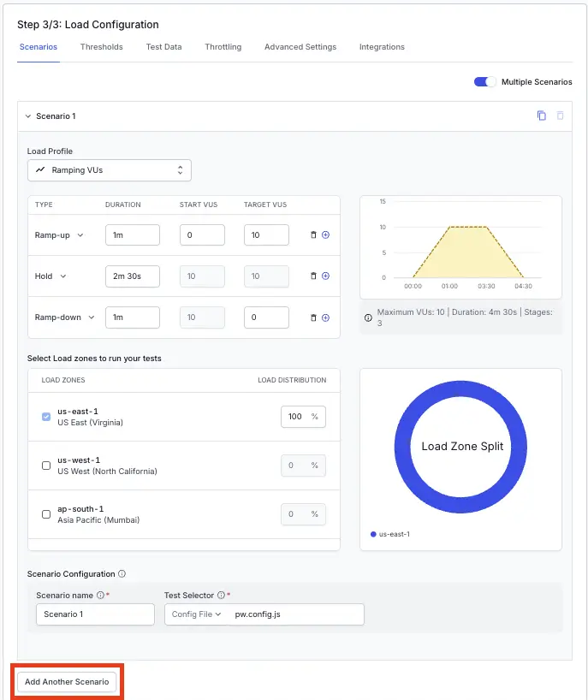Image resolution: width=588 pixels, height=700 pixels.
Task: Click the us-east-1 chart legend entry
Action: coord(390,534)
